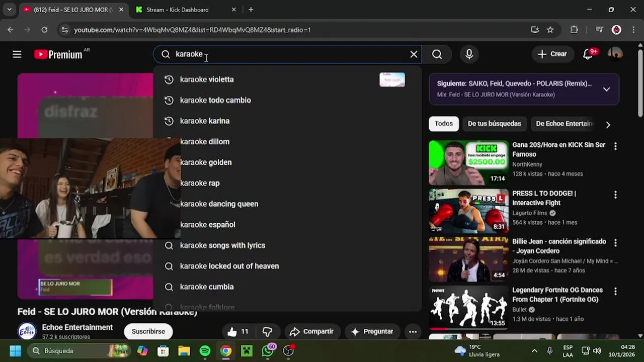This screenshot has height=362, width=644.
Task: Open the tab search dropdown arrow
Action: (9, 10)
